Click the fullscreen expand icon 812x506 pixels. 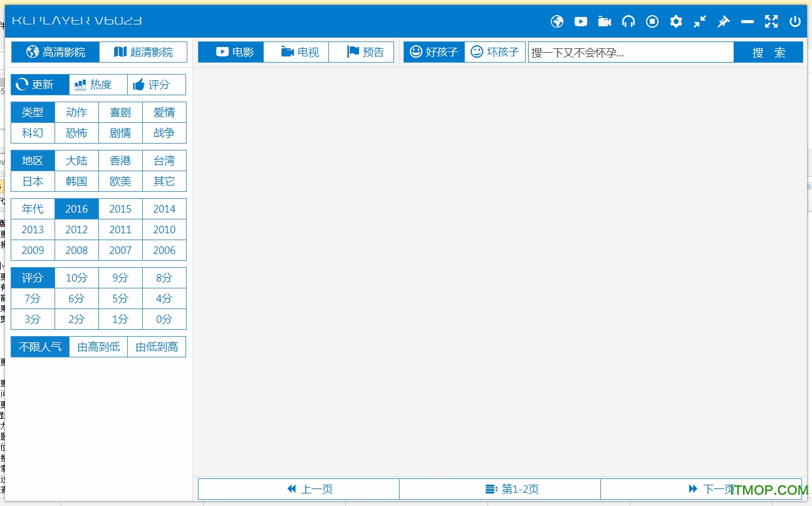pos(771,21)
